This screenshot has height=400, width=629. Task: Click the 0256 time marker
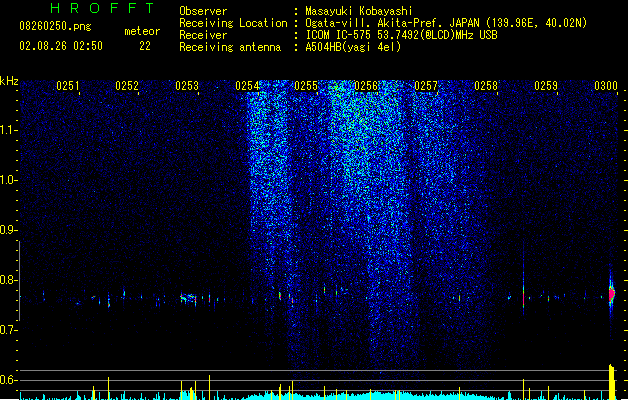coord(366,86)
